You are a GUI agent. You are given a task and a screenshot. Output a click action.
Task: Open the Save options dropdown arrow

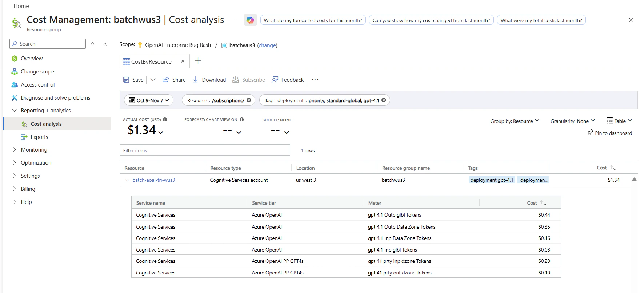[153, 80]
